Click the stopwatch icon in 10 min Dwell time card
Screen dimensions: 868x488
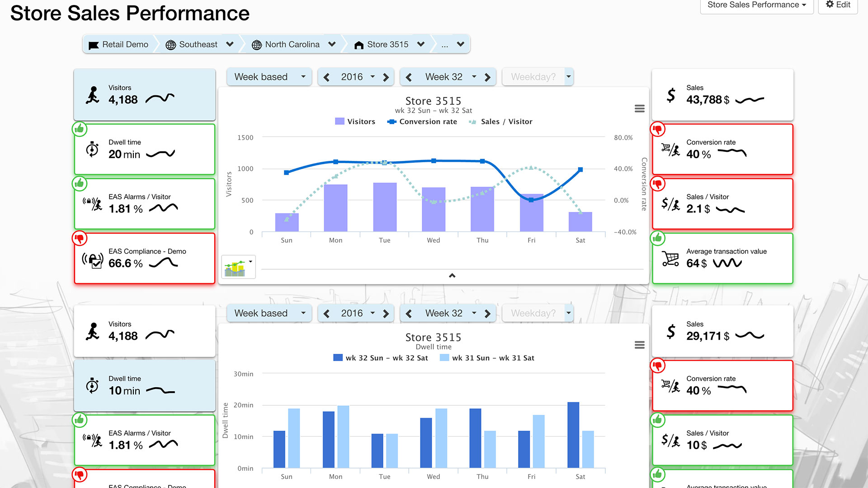pyautogui.click(x=92, y=385)
